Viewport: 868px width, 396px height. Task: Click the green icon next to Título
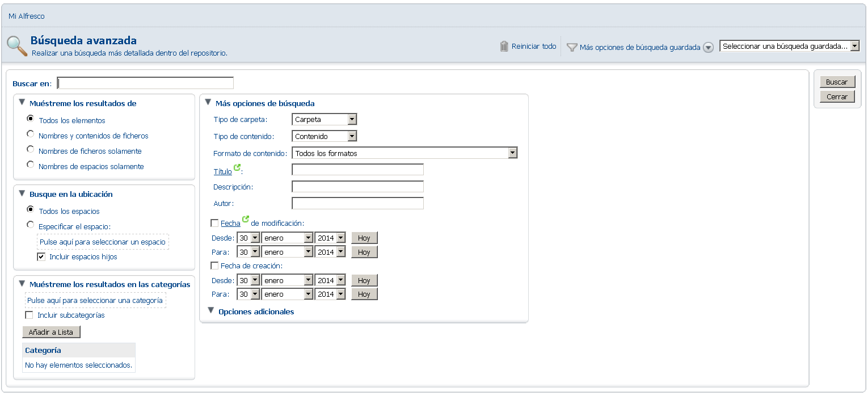[237, 168]
